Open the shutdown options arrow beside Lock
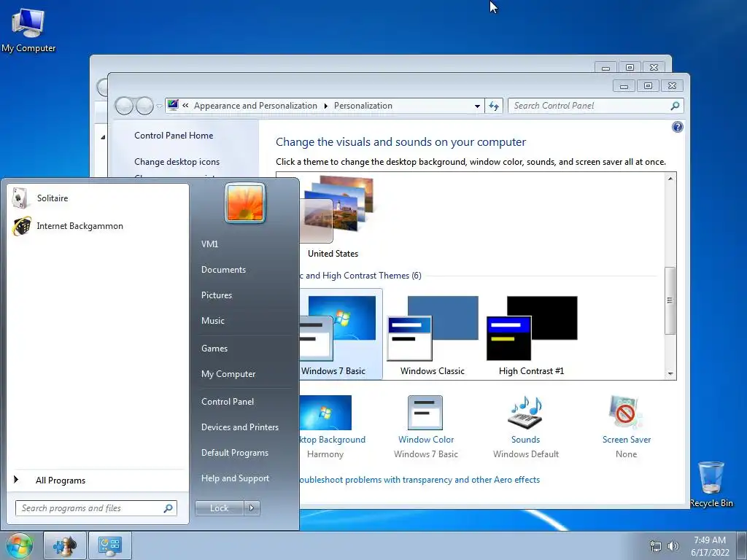Image resolution: width=747 pixels, height=560 pixels. [252, 508]
